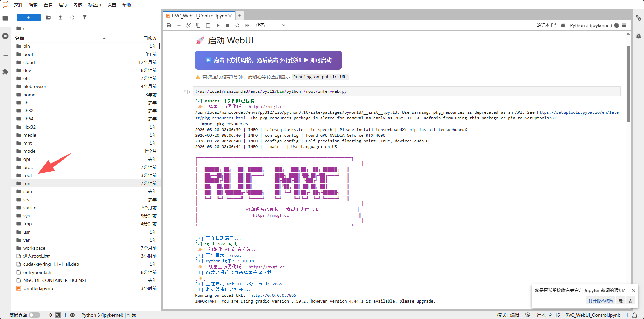Restart kernel and run all cells

(x=247, y=25)
